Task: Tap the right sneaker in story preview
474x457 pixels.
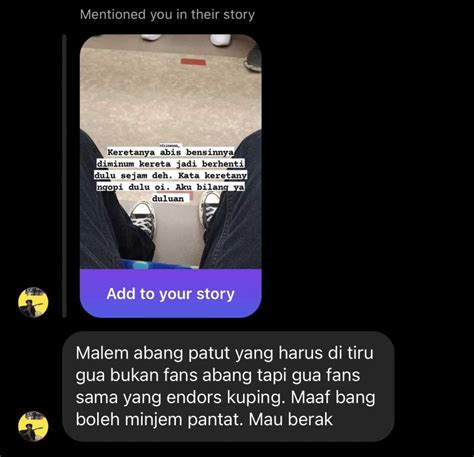Action: [209, 210]
